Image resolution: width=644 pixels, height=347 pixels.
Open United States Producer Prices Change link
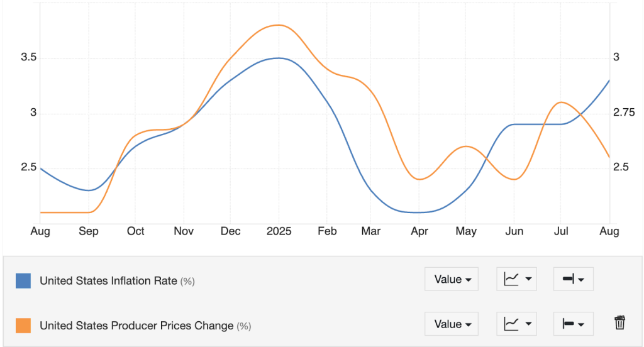(136, 326)
